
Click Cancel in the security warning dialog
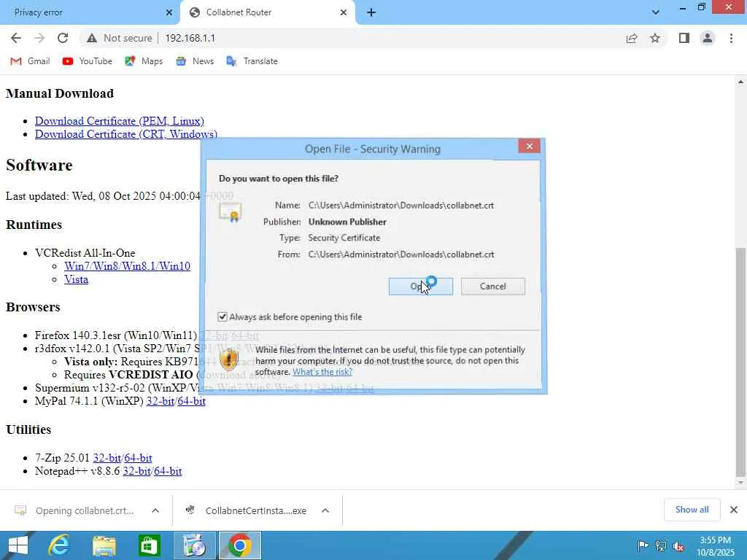[493, 287]
